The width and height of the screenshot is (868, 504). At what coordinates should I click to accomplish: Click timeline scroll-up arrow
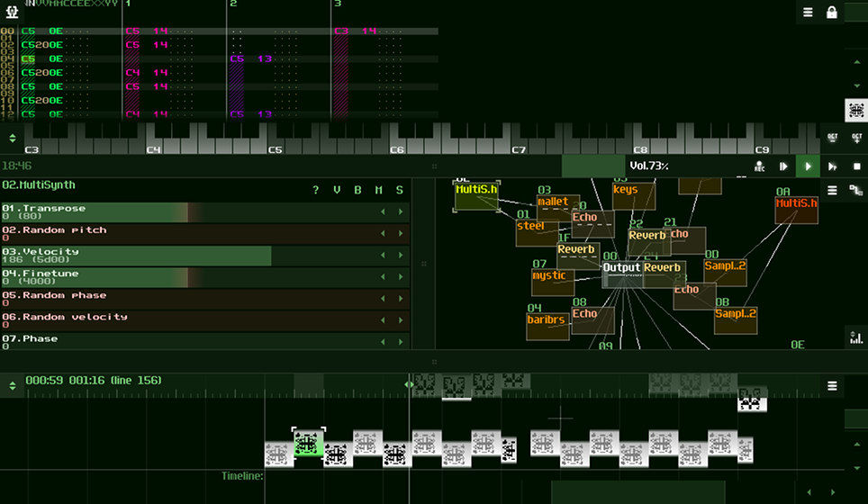pyautogui.click(x=856, y=445)
